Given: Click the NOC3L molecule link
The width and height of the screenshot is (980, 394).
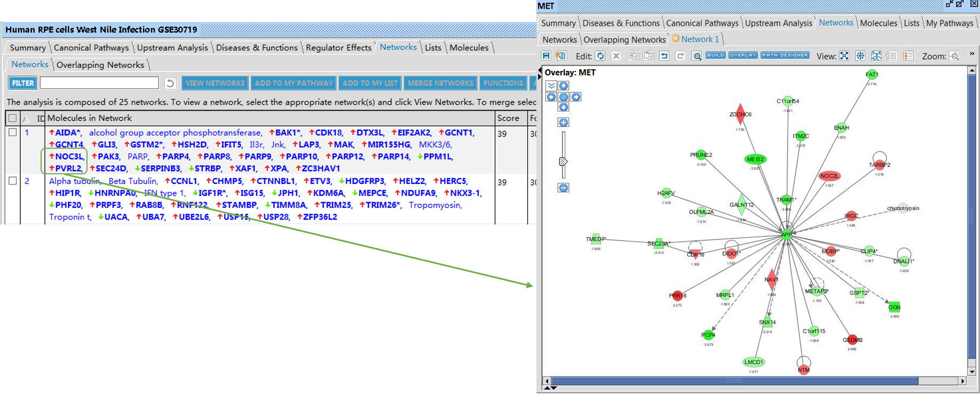Looking at the screenshot, I should coord(69,157).
